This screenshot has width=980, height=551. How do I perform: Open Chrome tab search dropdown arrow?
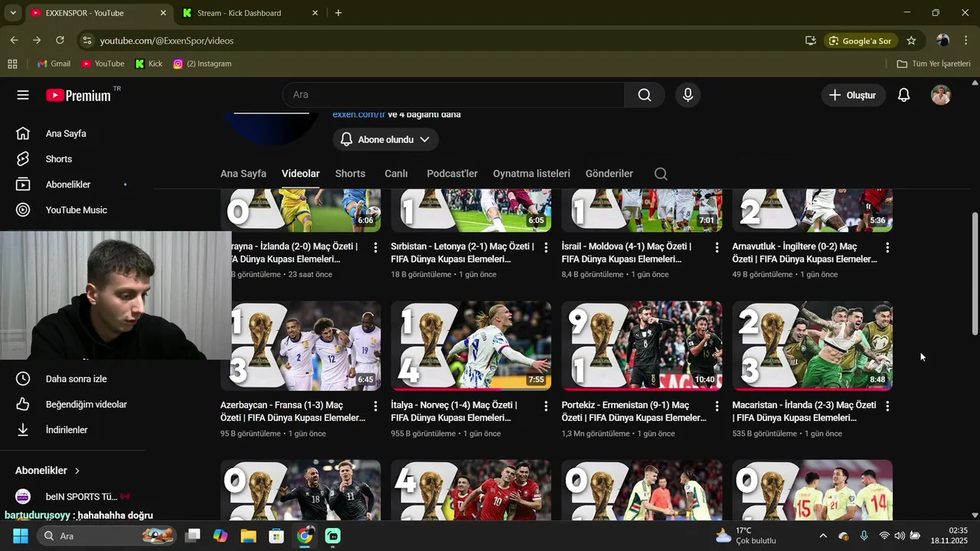[x=13, y=12]
